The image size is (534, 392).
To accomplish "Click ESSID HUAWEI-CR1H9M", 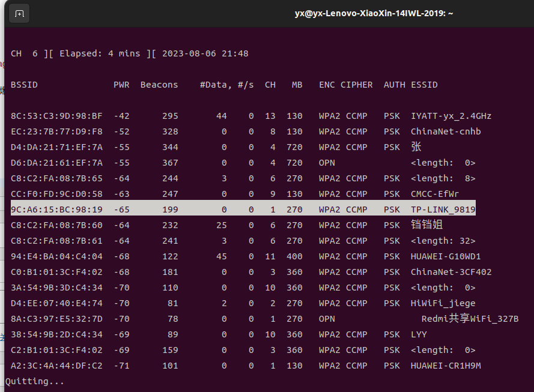I will (446, 366).
